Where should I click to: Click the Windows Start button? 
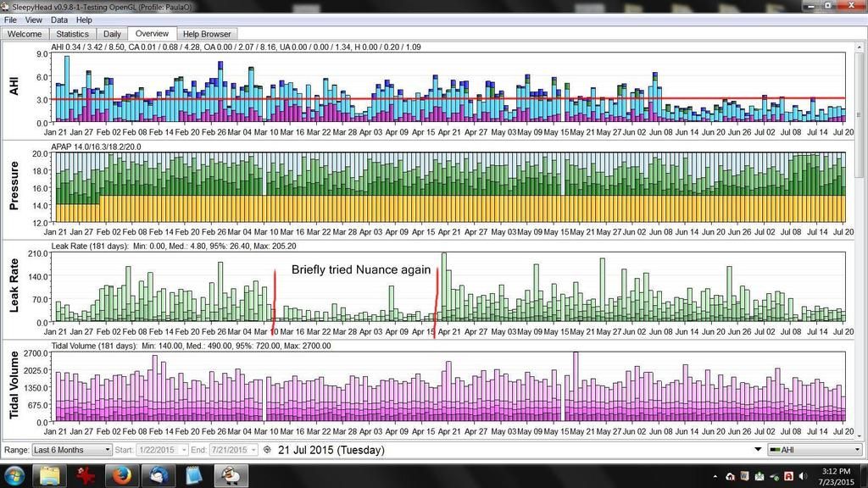pos(14,475)
